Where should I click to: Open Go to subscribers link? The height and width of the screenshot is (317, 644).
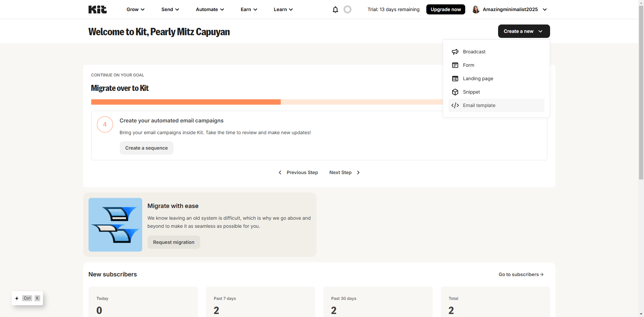(521, 274)
